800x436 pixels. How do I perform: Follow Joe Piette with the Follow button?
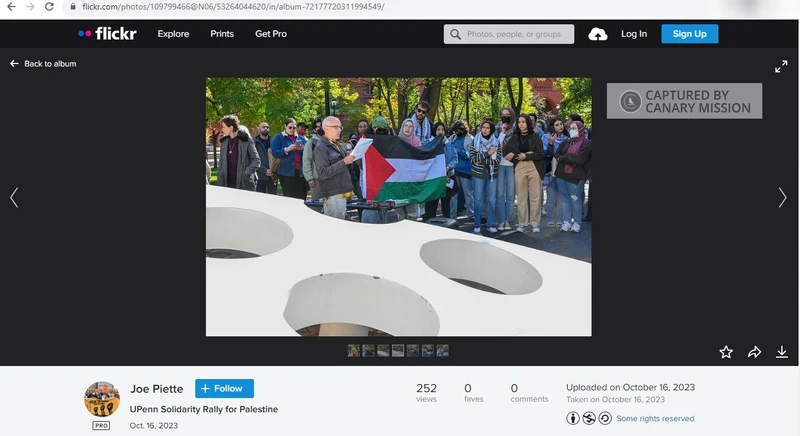coord(224,388)
